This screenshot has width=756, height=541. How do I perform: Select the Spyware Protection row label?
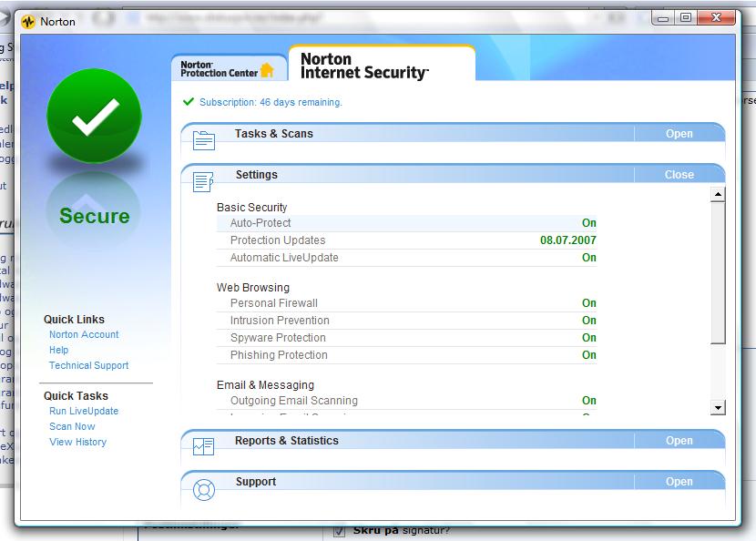278,338
